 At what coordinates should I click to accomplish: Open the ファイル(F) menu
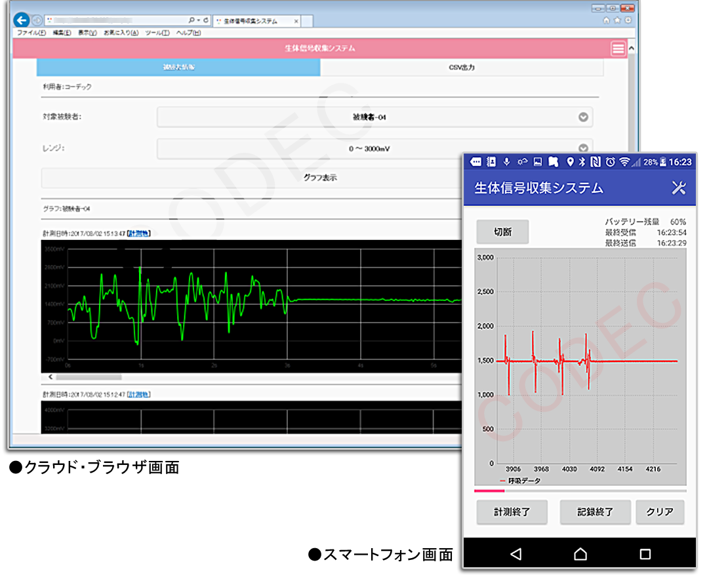pos(31,33)
